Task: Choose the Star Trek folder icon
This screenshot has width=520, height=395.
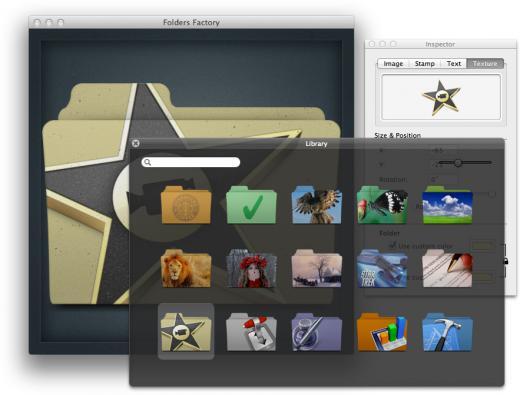Action: click(382, 268)
